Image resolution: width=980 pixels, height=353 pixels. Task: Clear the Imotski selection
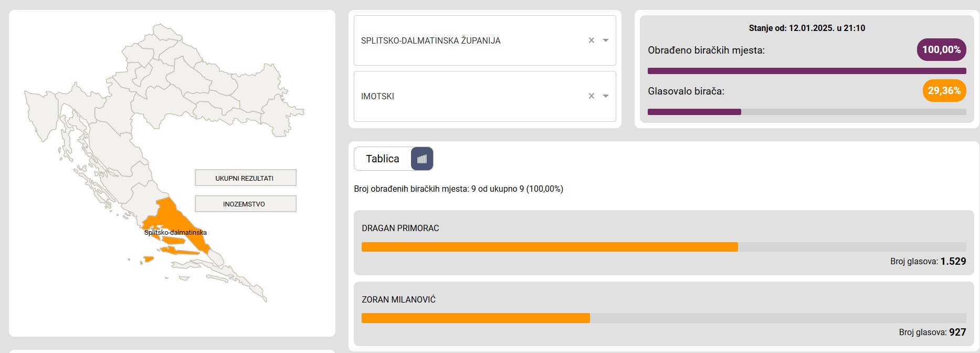point(592,96)
